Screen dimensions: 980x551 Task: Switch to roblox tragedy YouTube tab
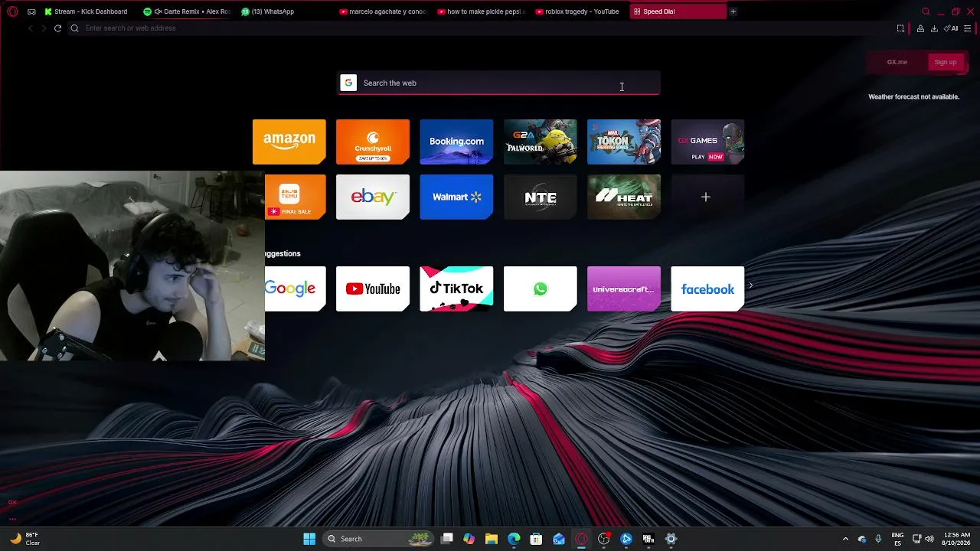[579, 11]
